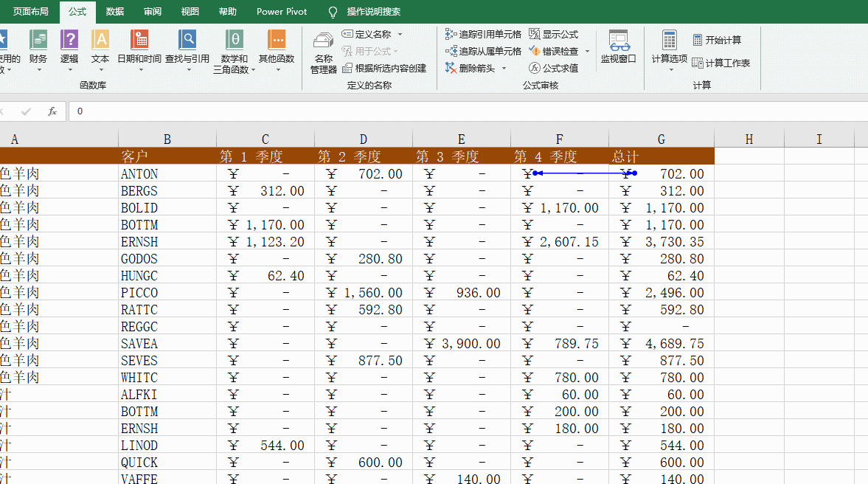Image resolution: width=868 pixels, height=484 pixels.
Task: Click the 3,900.00 cell
Action: coord(461,343)
